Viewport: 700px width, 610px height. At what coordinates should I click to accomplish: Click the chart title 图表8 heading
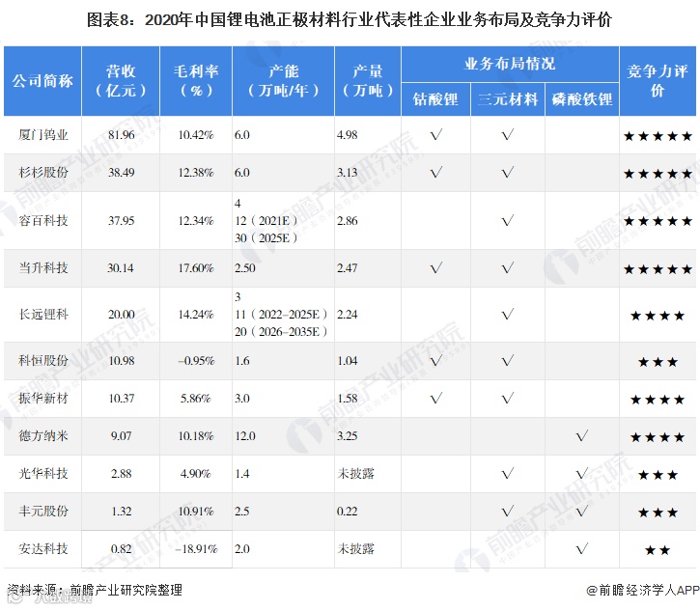click(x=350, y=19)
